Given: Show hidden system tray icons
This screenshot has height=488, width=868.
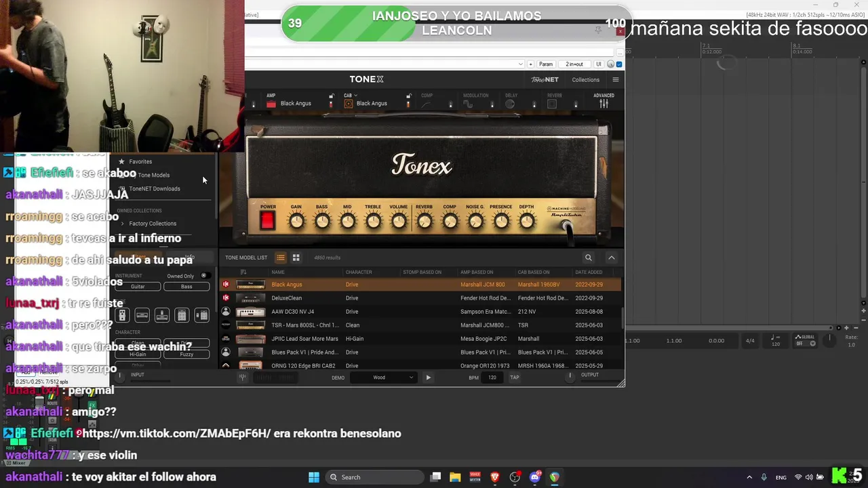Looking at the screenshot, I should (749, 477).
